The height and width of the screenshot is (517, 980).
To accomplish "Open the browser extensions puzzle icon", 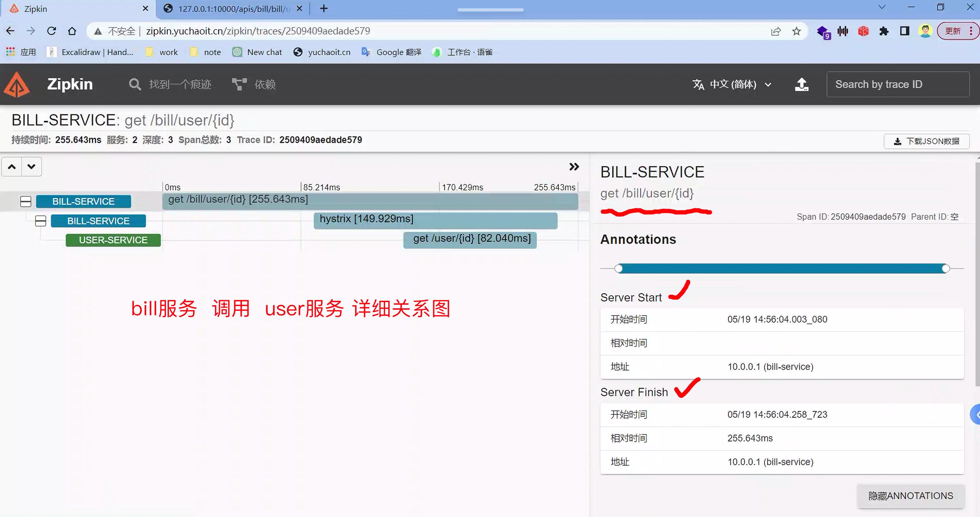I will click(x=883, y=31).
